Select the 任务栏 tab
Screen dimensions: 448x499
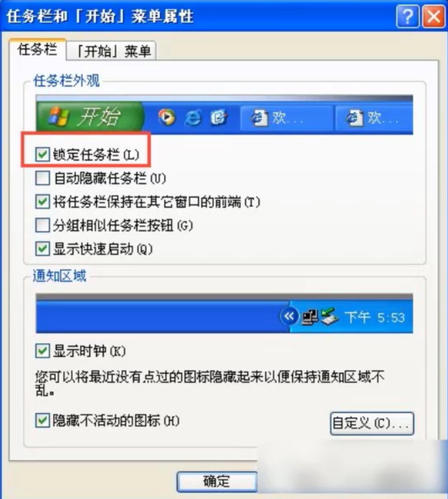tap(38, 49)
